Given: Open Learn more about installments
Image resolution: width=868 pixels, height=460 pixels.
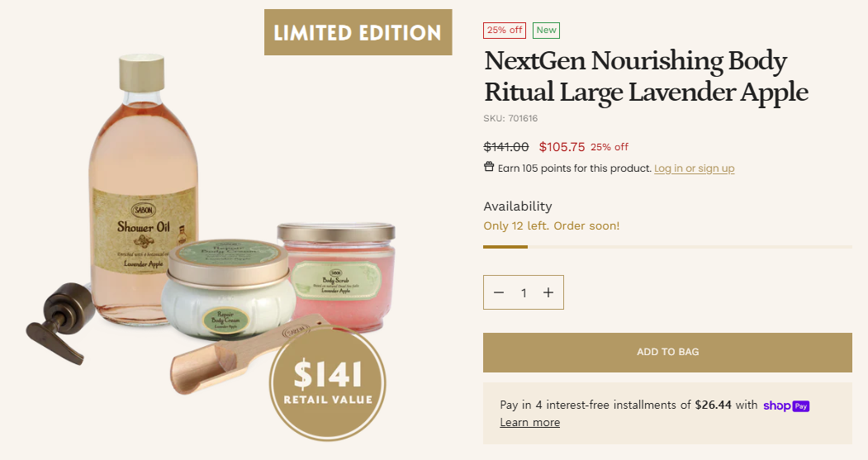Looking at the screenshot, I should 529,422.
